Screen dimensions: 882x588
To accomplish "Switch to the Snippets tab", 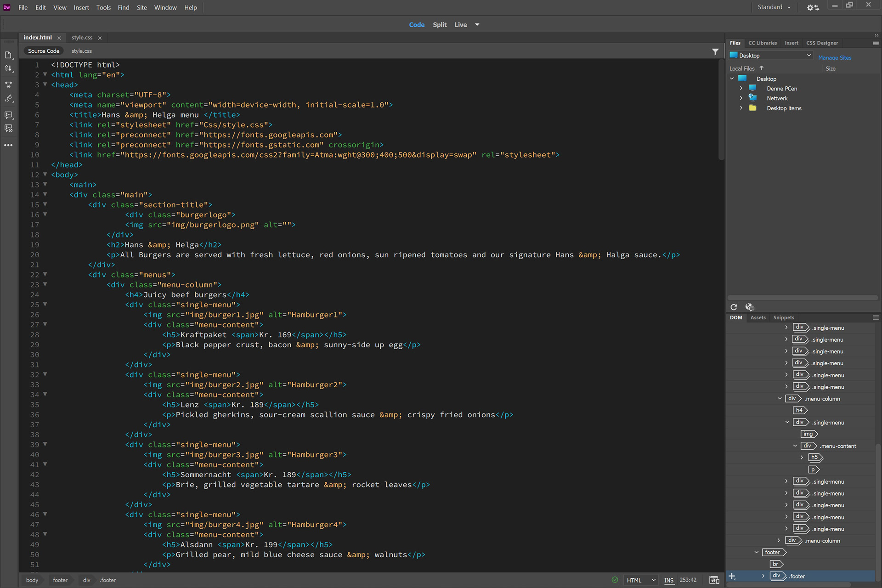I will click(x=784, y=317).
